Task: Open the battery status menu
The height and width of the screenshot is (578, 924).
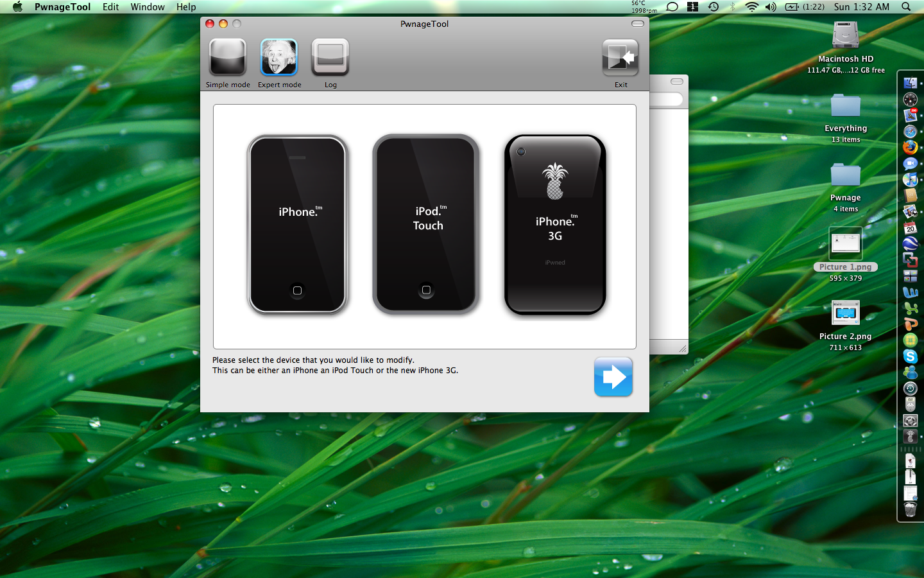Action: click(x=805, y=7)
